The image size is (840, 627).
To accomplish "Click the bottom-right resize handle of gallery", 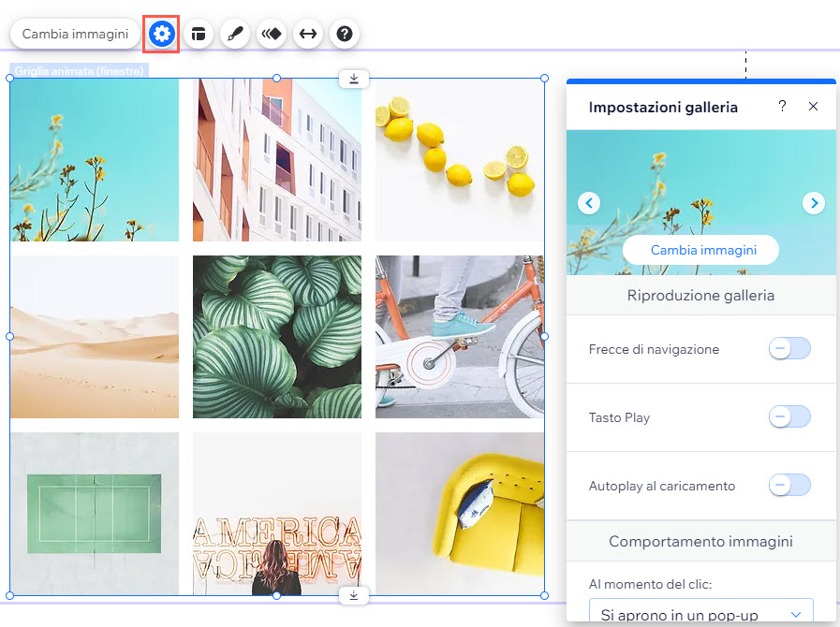I will tap(544, 595).
